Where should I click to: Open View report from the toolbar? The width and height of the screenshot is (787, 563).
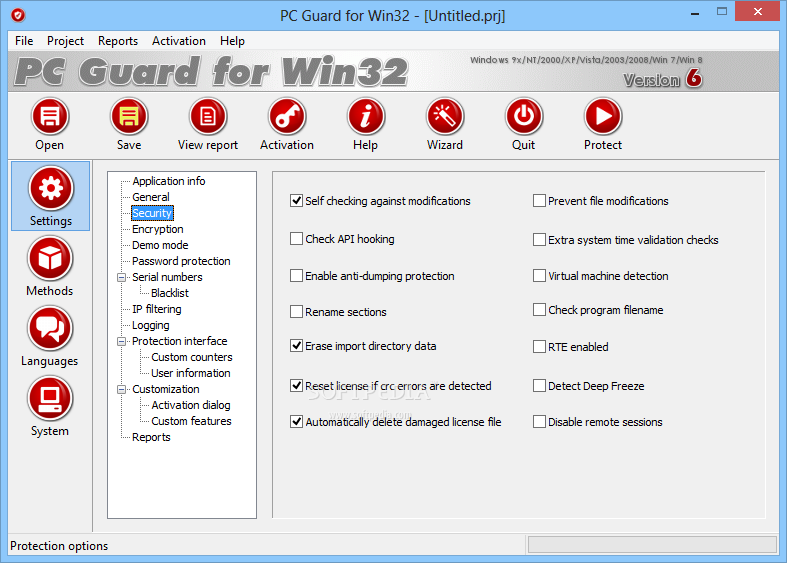pyautogui.click(x=208, y=117)
